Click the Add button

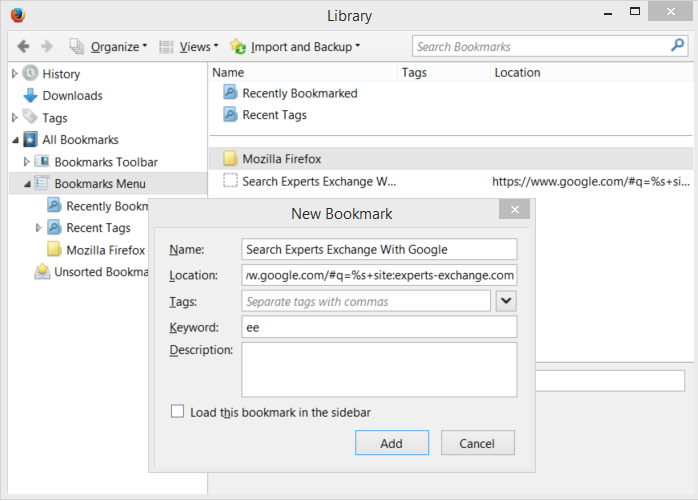pos(392,443)
